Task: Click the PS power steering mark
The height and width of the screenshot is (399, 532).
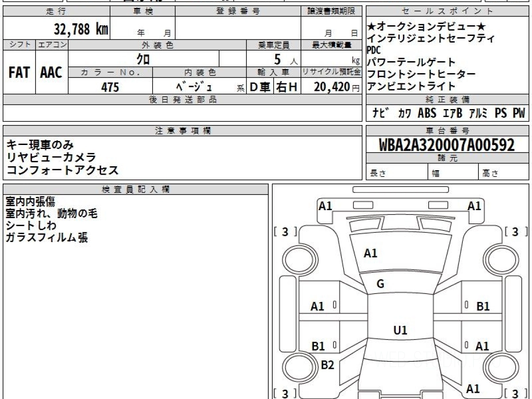Action: coord(501,113)
